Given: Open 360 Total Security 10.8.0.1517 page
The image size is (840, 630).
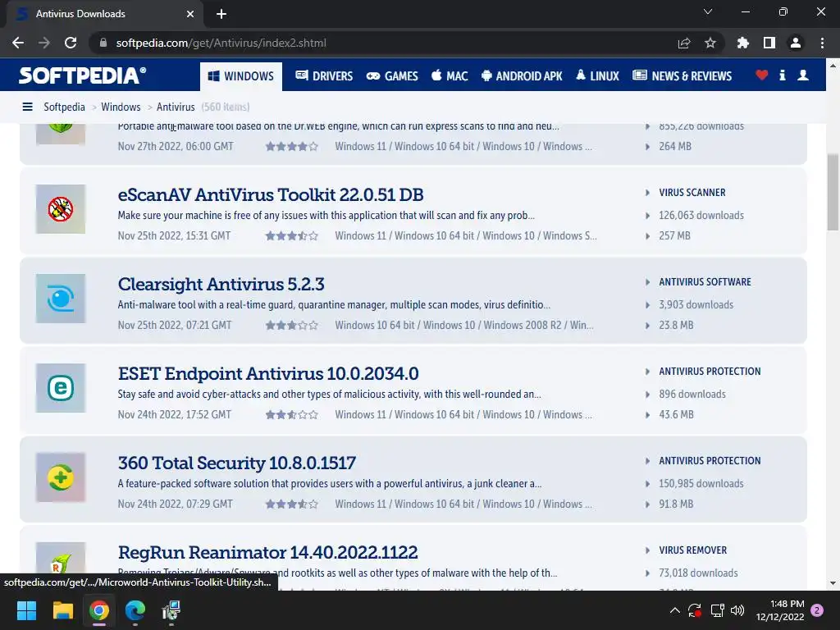Looking at the screenshot, I should pos(237,463).
